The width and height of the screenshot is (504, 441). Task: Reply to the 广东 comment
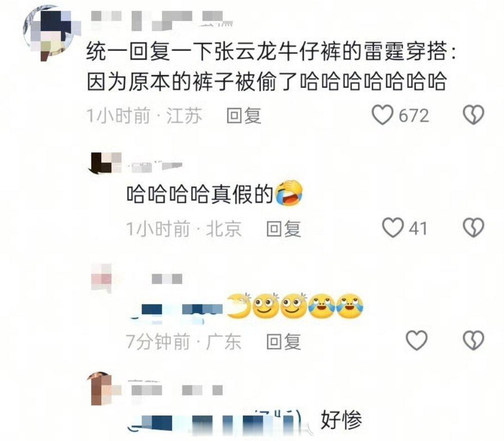point(283,342)
